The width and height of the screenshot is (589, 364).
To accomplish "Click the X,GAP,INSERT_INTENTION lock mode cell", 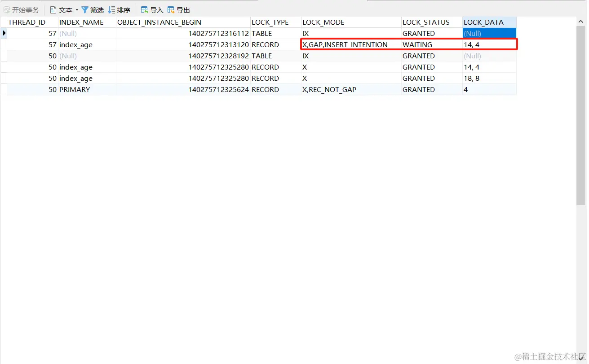I will pos(351,44).
